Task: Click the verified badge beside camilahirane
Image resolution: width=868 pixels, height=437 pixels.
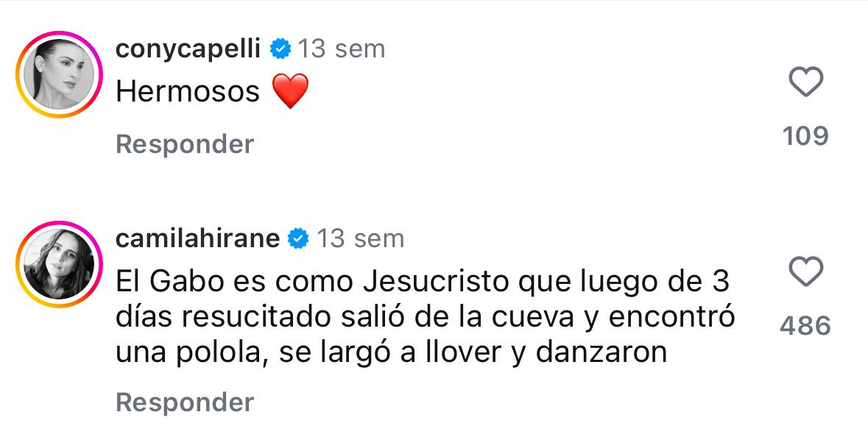Action: click(299, 238)
